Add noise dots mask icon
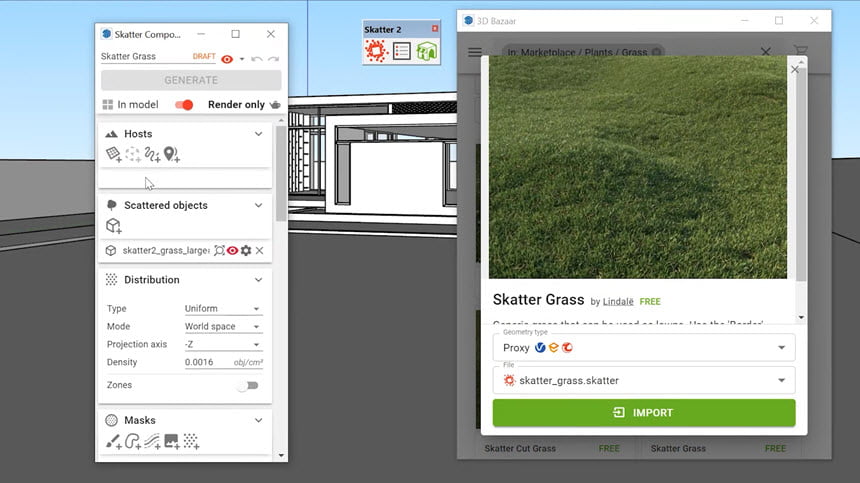Viewport: 860px width, 483px height. tap(191, 441)
